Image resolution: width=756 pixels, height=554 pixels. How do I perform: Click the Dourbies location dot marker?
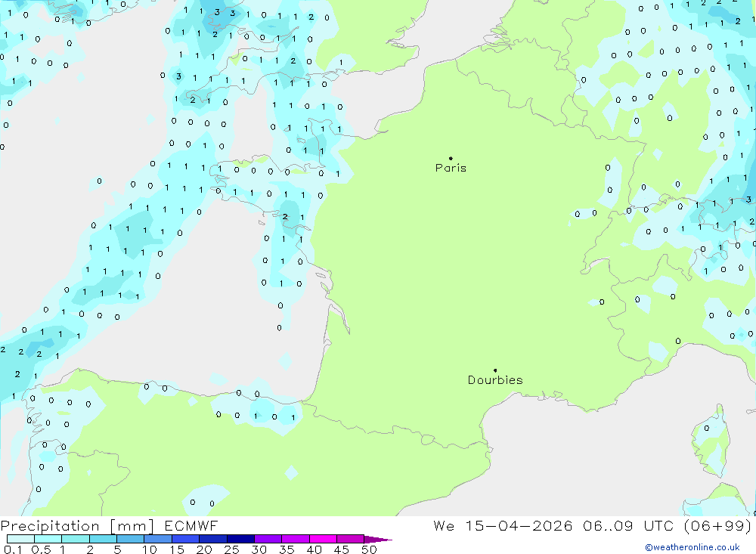click(495, 370)
